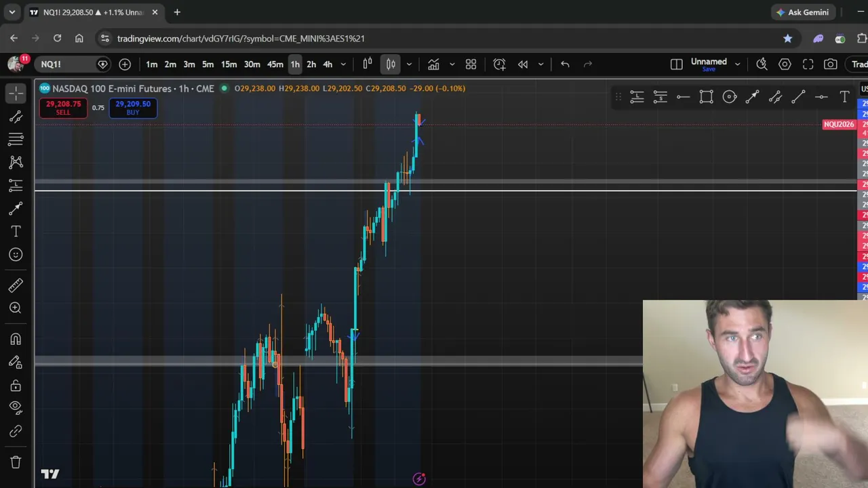The image size is (868, 488).
Task: Open indicator templates grid
Action: tap(471, 64)
